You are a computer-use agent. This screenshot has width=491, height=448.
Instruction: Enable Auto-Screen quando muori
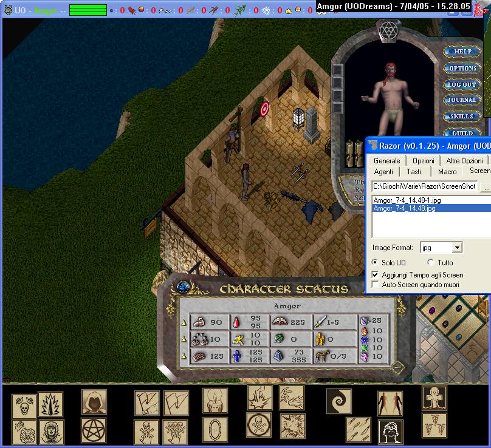tap(375, 284)
